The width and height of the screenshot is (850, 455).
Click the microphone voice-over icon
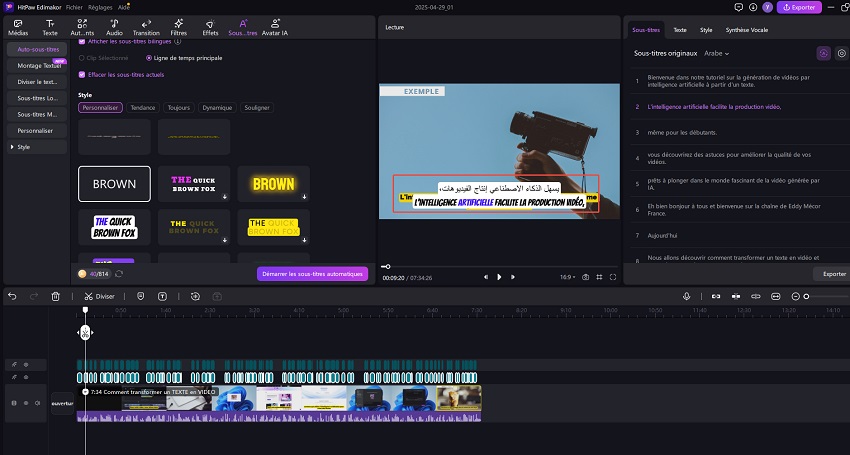click(687, 296)
